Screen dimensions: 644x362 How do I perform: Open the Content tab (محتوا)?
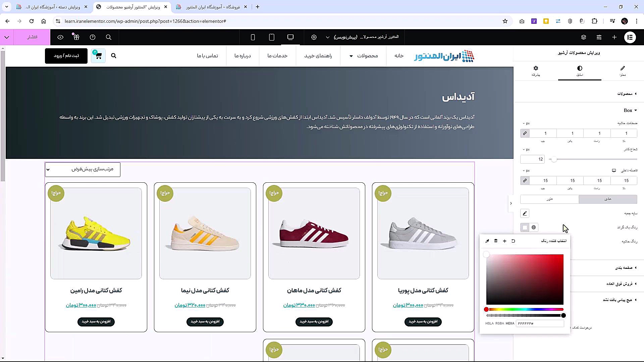tap(623, 71)
